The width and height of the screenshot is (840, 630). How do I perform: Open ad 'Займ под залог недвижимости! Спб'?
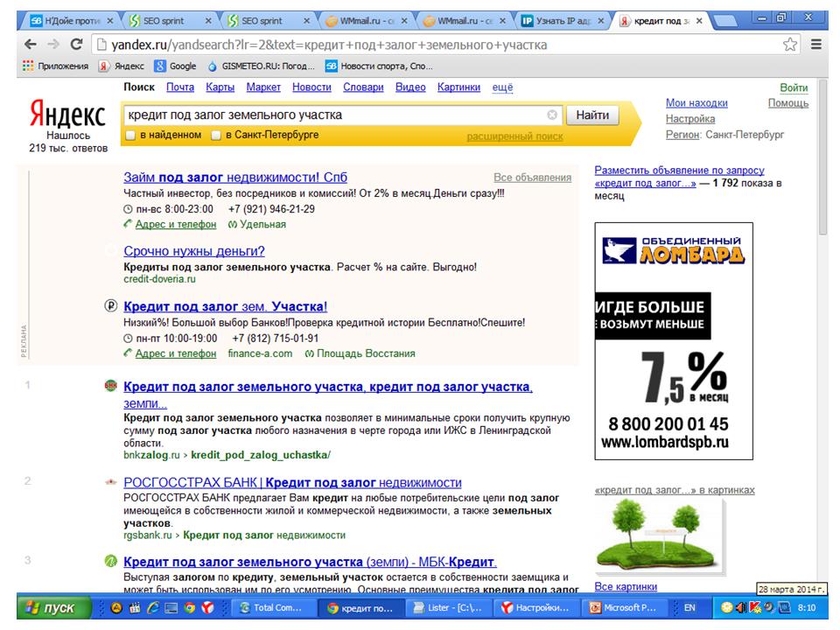[x=235, y=178]
